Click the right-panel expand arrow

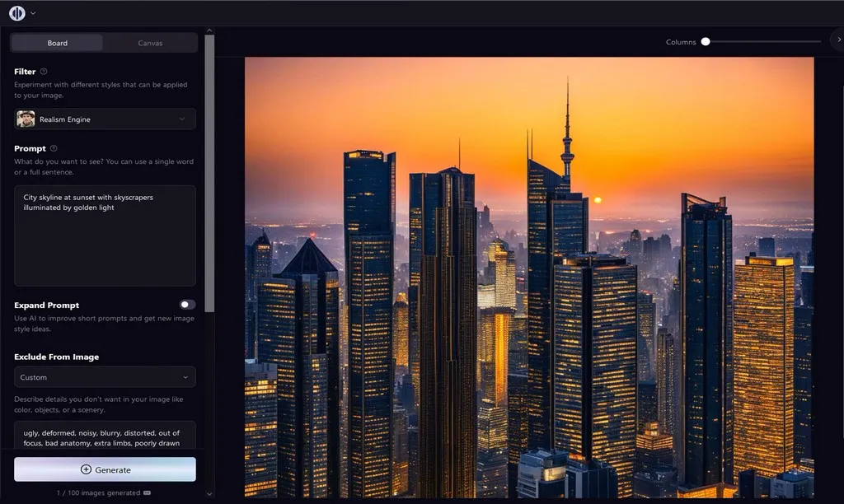tap(838, 39)
